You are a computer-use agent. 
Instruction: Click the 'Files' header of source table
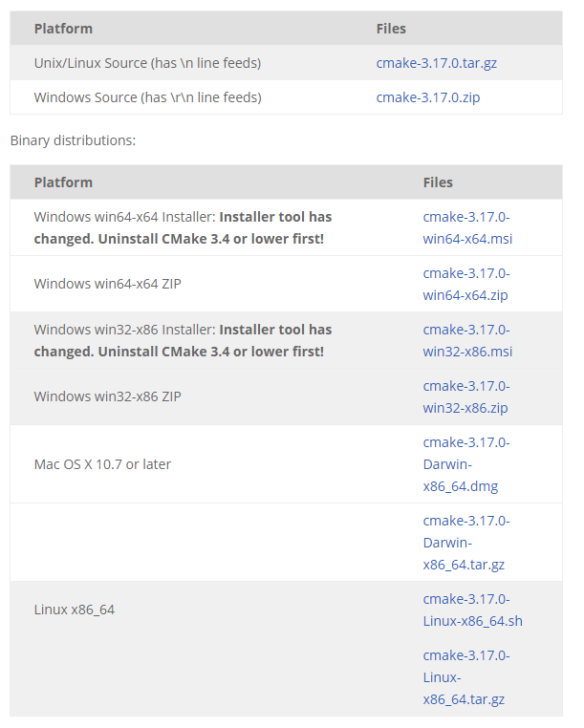(x=391, y=29)
